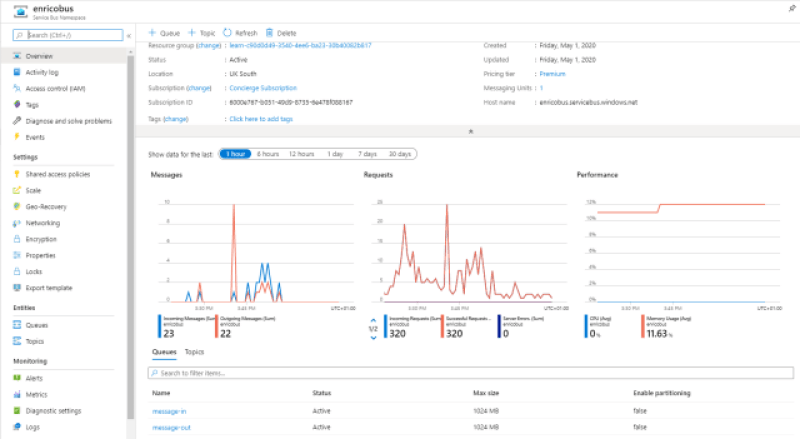Open the Properties icon
Image resolution: width=800 pixels, height=439 pixels.
17,255
